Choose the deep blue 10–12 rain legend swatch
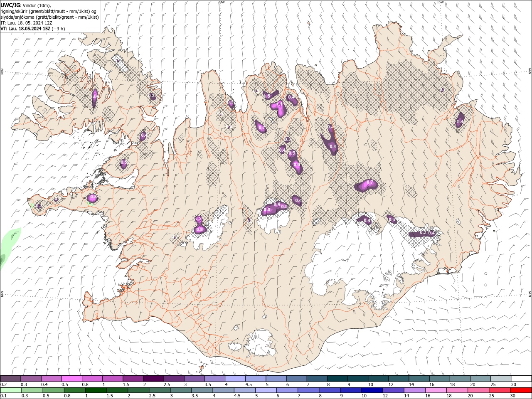Viewport: 532px width, 399px height. pyautogui.click(x=372, y=390)
